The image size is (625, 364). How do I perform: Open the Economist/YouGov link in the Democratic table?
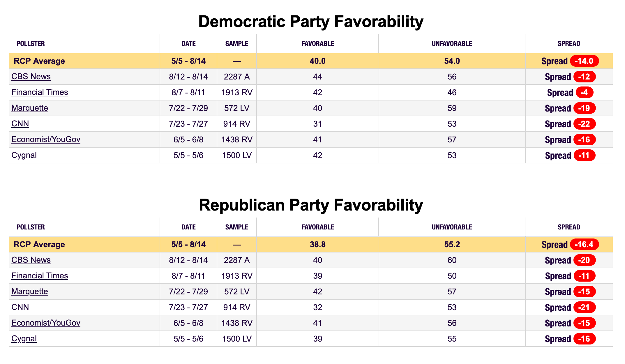point(46,139)
